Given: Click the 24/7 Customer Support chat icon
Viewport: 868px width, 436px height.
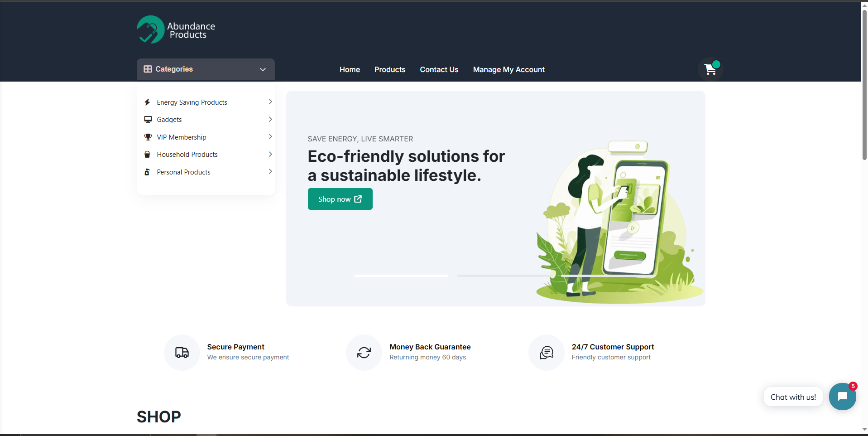Looking at the screenshot, I should pos(547,353).
